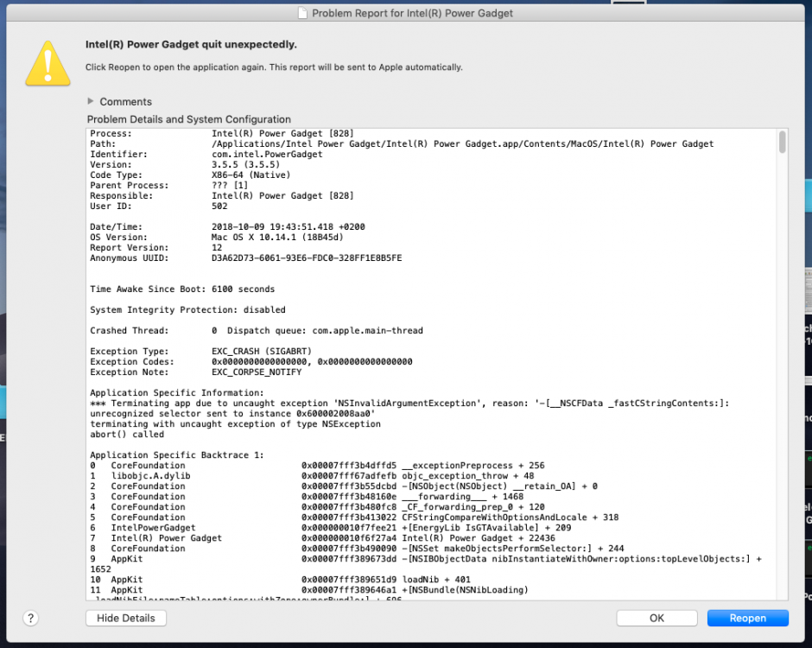Image resolution: width=812 pixels, height=648 pixels.
Task: Click the 'EXC_CORPSE_NOTIFY' exception note
Action: pos(257,372)
